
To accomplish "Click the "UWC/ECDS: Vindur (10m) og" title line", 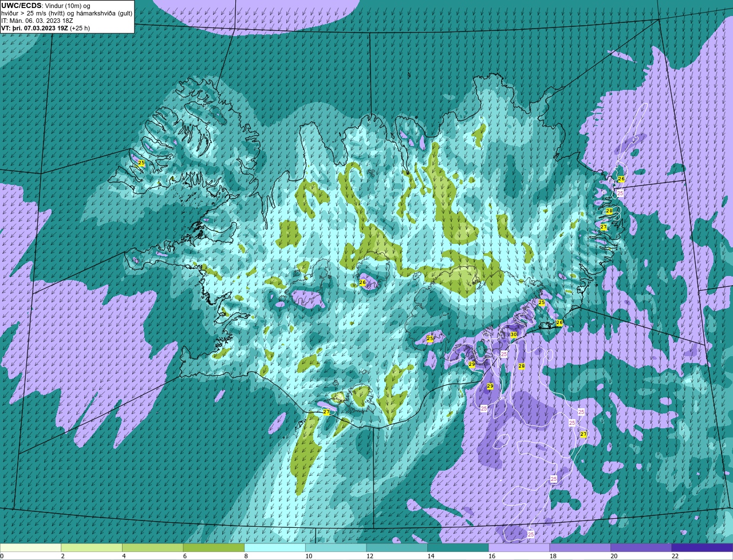I will [46, 6].
